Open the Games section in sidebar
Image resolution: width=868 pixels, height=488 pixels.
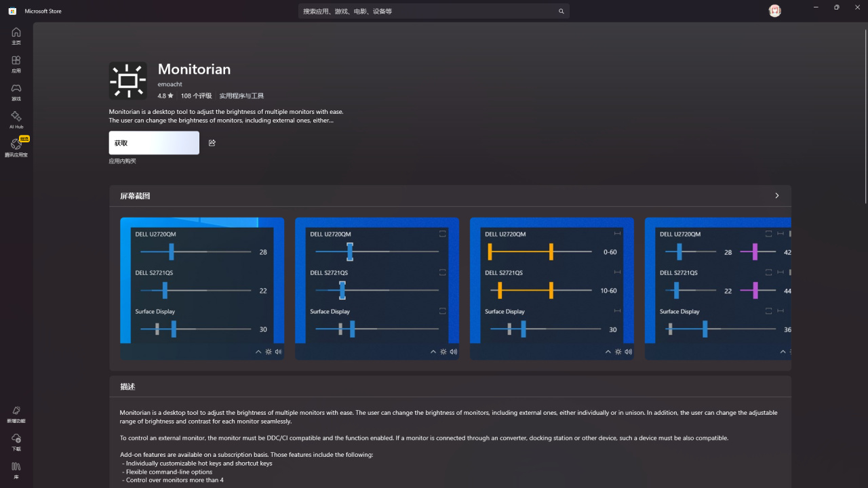16,92
